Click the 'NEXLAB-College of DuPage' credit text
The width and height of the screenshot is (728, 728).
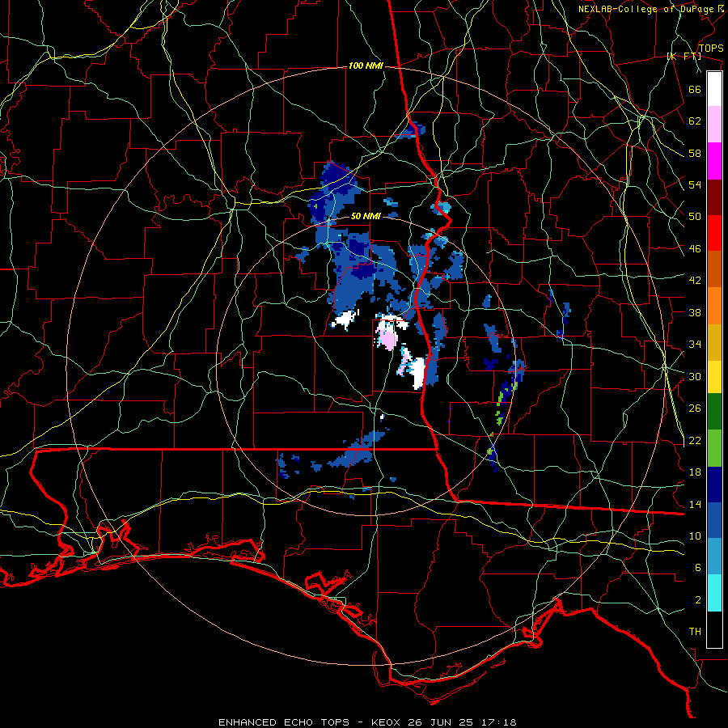(646, 9)
